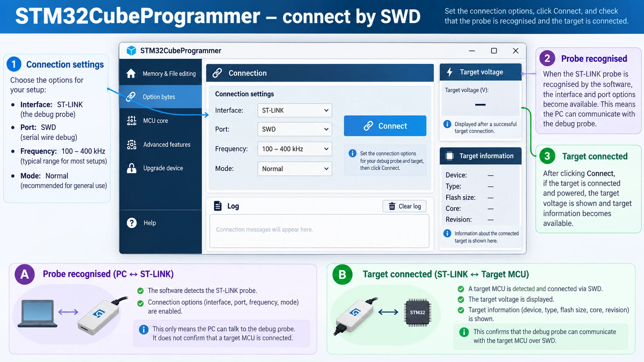Viewport: 644px width, 362px height.
Task: Click the link icon beside Option bytes
Action: (x=131, y=97)
